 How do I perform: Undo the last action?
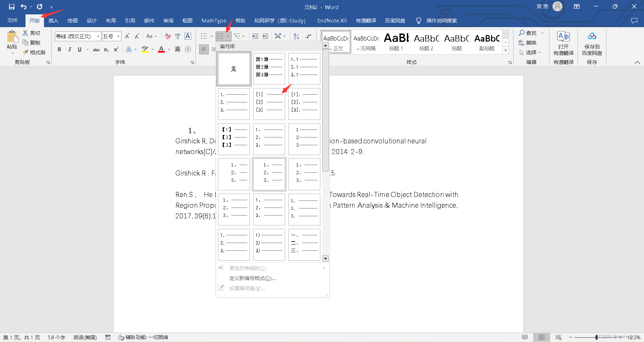point(23,7)
